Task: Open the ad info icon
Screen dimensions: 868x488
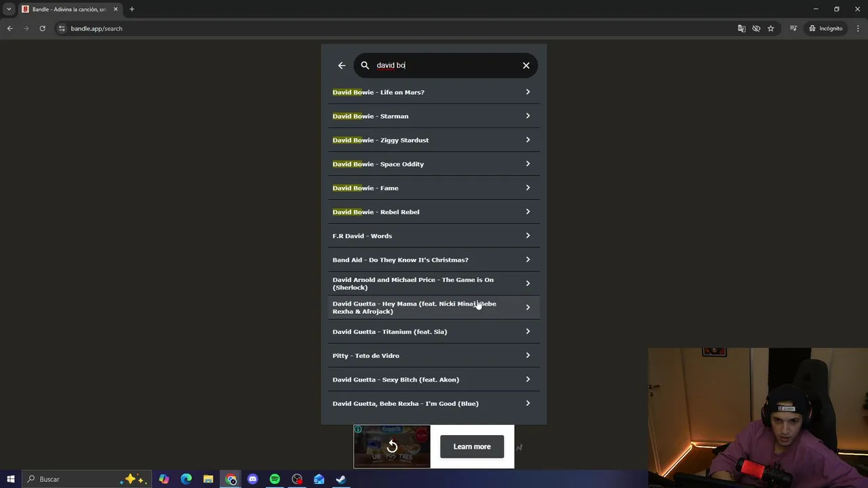Action: pos(358,429)
